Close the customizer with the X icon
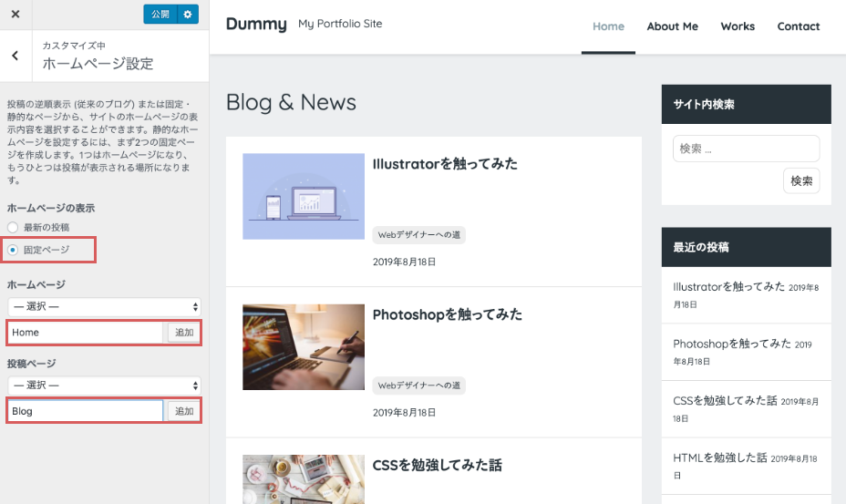This screenshot has width=846, height=504. coord(15,15)
